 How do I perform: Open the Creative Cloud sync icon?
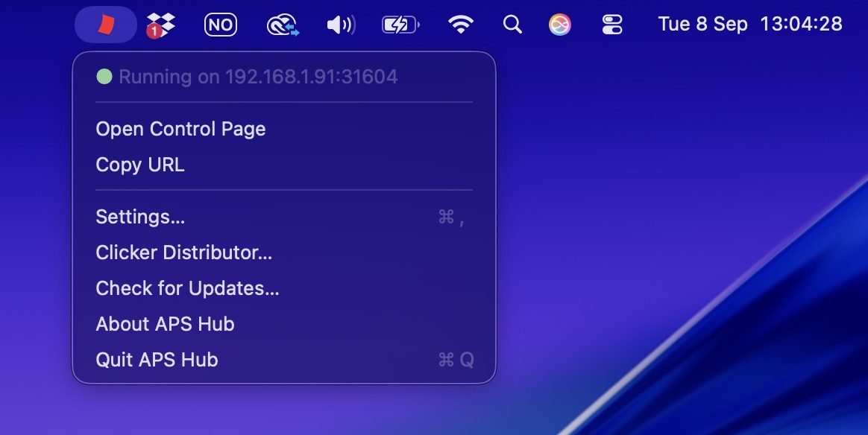283,25
